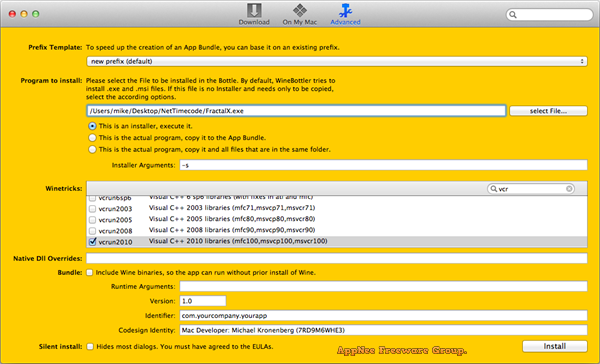600x364 pixels.
Task: Zoom the window with green button
Action: tap(36, 14)
